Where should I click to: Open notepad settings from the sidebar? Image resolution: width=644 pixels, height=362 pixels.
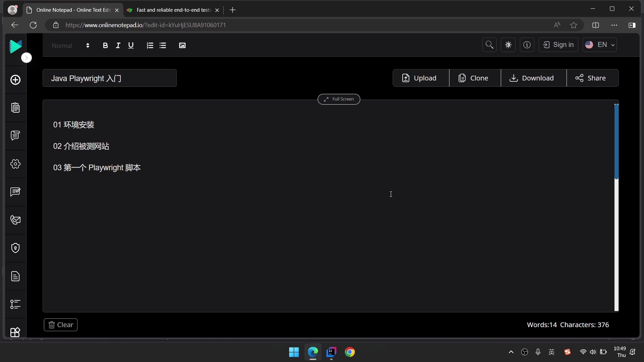pyautogui.click(x=15, y=164)
